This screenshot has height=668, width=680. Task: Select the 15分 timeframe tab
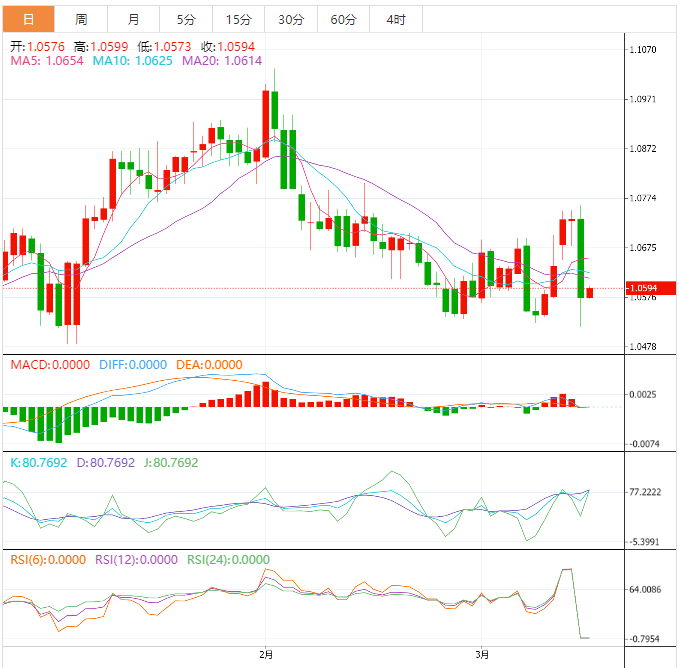click(238, 19)
